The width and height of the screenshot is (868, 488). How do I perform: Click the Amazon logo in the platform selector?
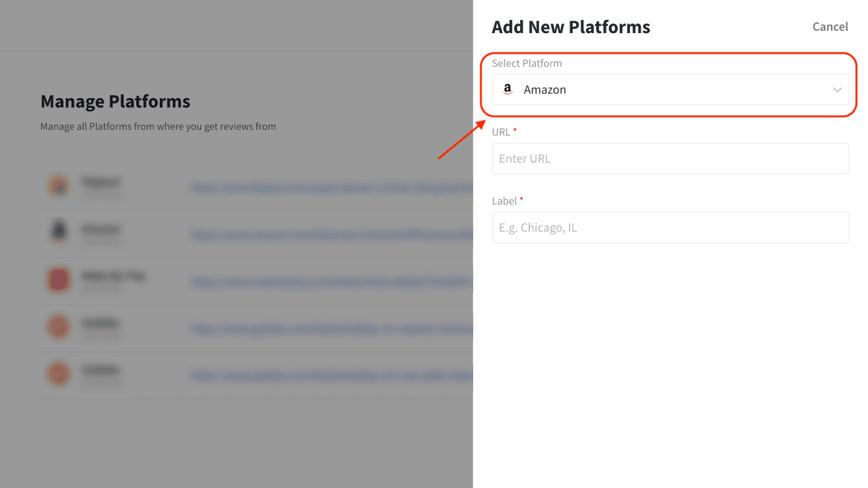click(x=508, y=90)
